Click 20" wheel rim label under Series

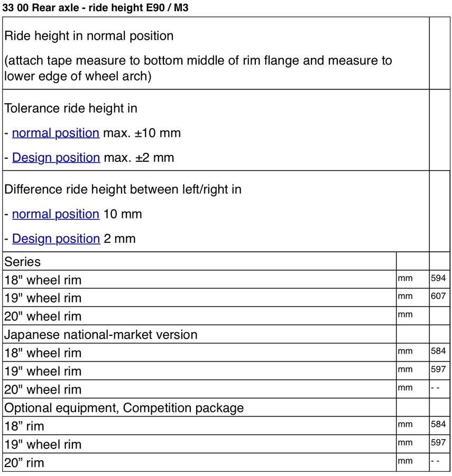[43, 316]
